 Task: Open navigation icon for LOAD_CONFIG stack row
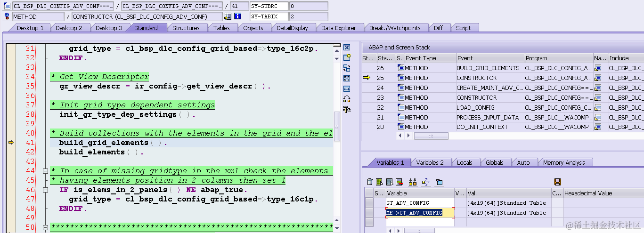click(598, 108)
